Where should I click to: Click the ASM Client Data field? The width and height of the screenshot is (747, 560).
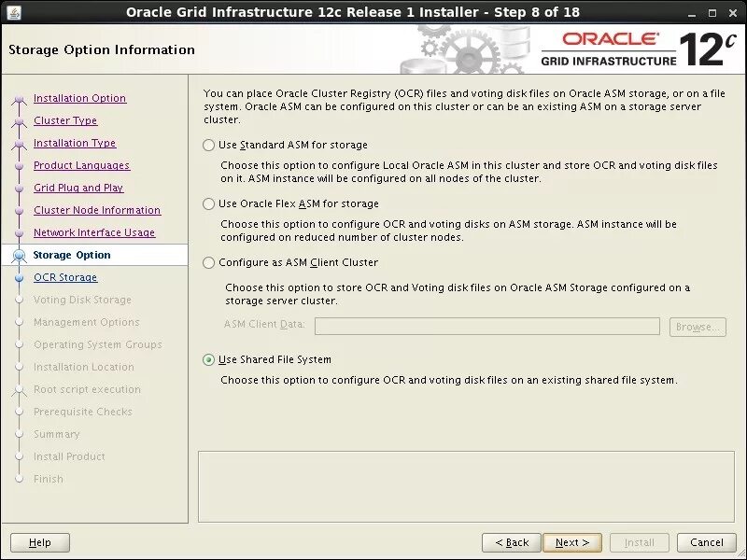tap(486, 326)
